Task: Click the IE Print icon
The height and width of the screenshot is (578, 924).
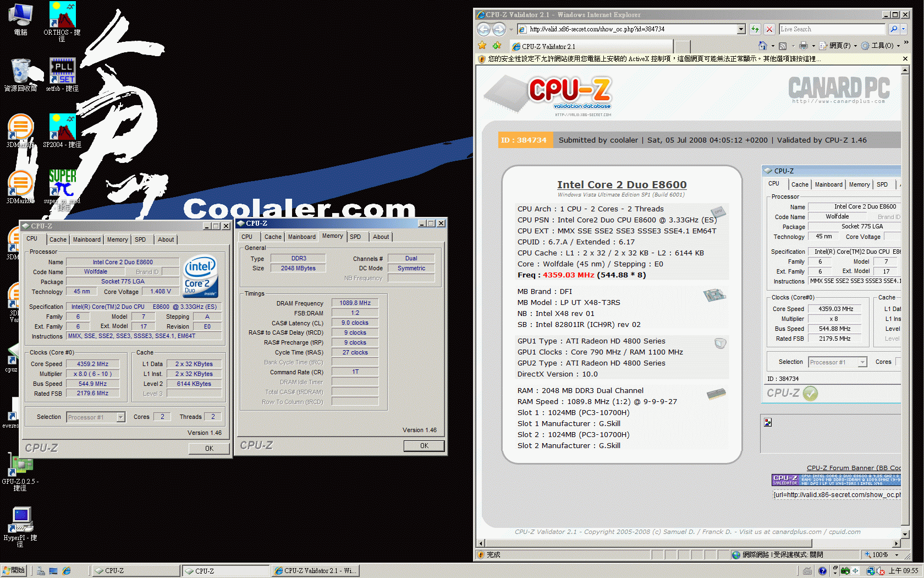Action: point(804,46)
